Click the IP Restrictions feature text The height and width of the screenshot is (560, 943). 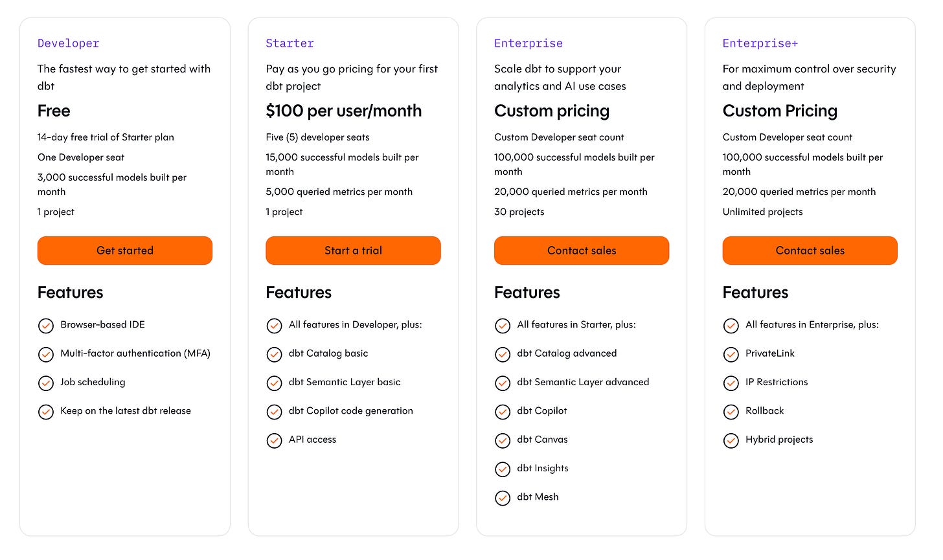tap(777, 382)
